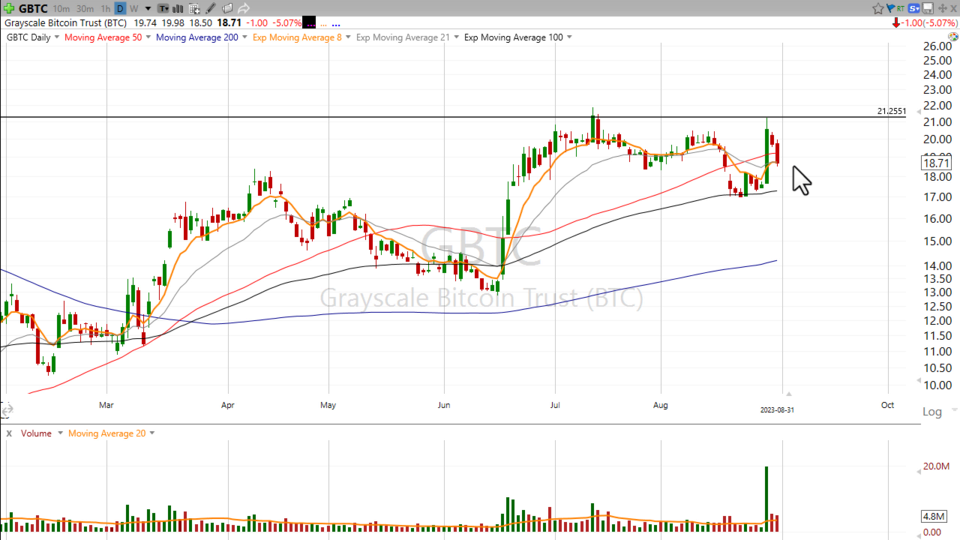Click the note tag icon
The image size is (960, 540).
227,9
